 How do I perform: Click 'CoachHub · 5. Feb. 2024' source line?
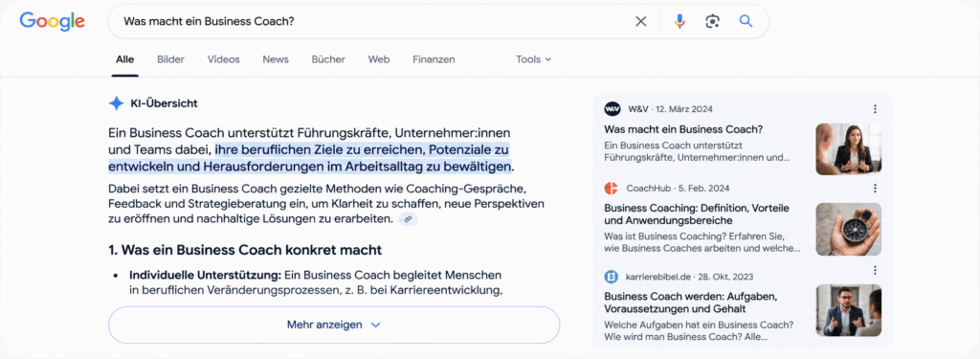tap(678, 189)
